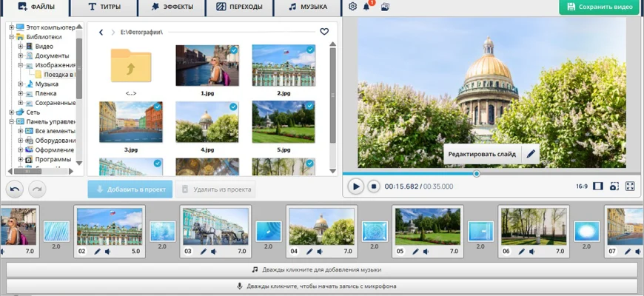Edit slide 02 with its pencil icon
644x296 pixels.
(x=97, y=252)
